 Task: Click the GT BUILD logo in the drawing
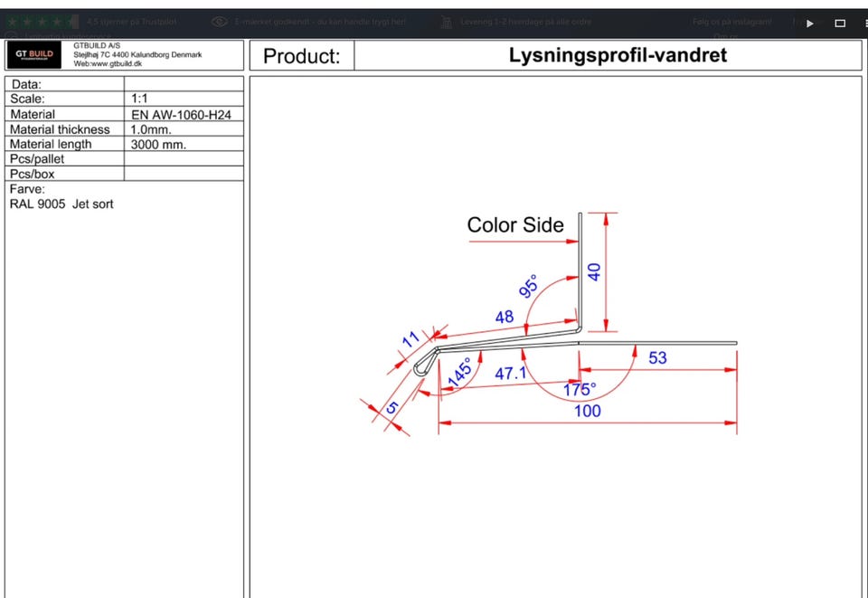pyautogui.click(x=34, y=55)
